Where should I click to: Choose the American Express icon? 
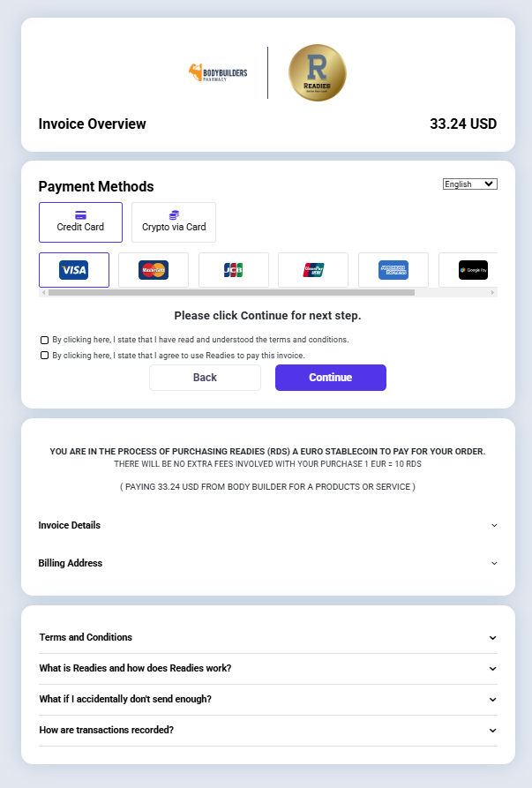(x=393, y=270)
